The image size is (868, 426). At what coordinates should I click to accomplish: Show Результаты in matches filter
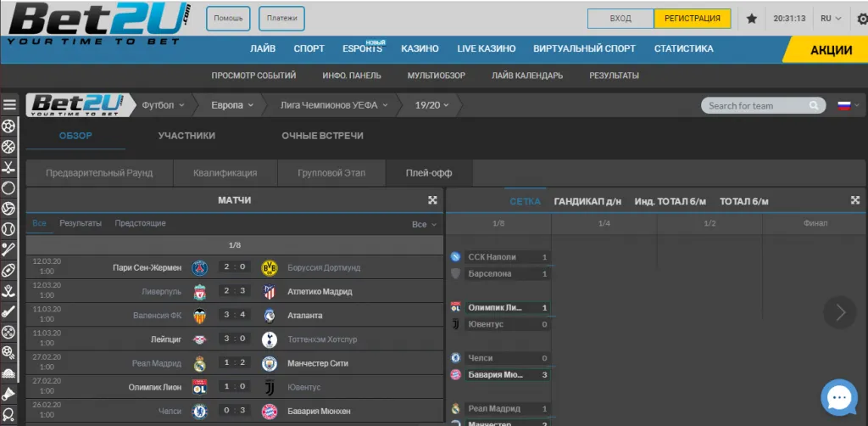click(x=81, y=223)
